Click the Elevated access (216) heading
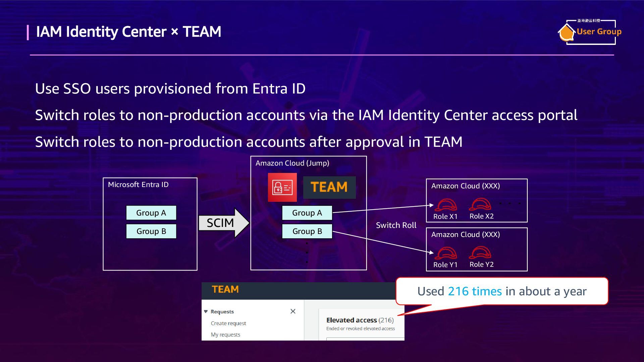Screen dimensions: 644x362 click(360, 320)
